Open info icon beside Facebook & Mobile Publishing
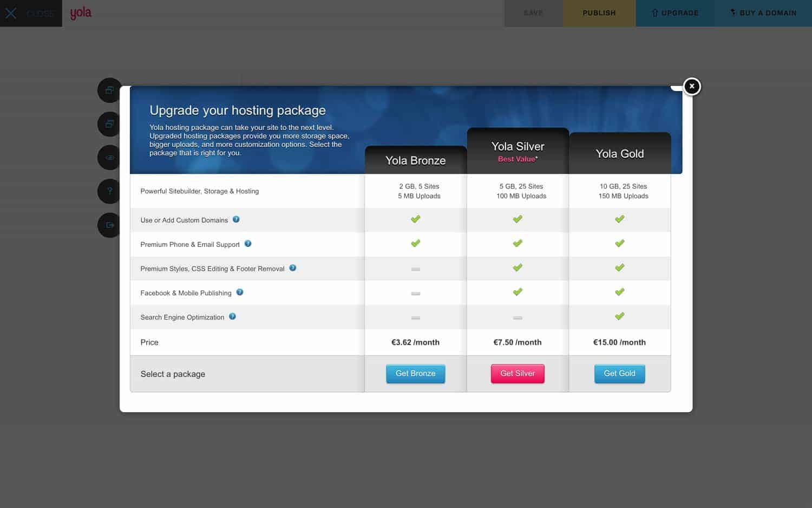This screenshot has width=812, height=508. click(240, 292)
